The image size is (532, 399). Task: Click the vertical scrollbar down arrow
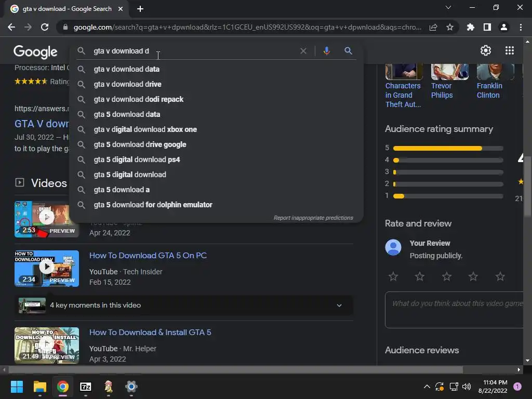click(527, 361)
